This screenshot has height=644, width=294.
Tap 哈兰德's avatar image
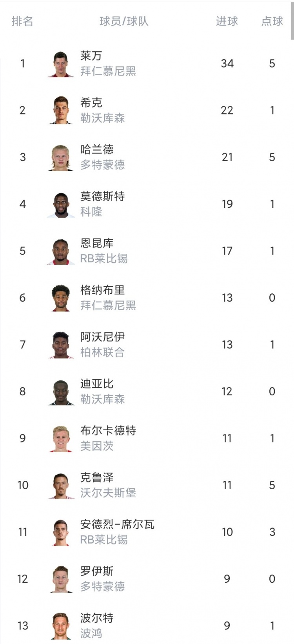pyautogui.click(x=61, y=158)
